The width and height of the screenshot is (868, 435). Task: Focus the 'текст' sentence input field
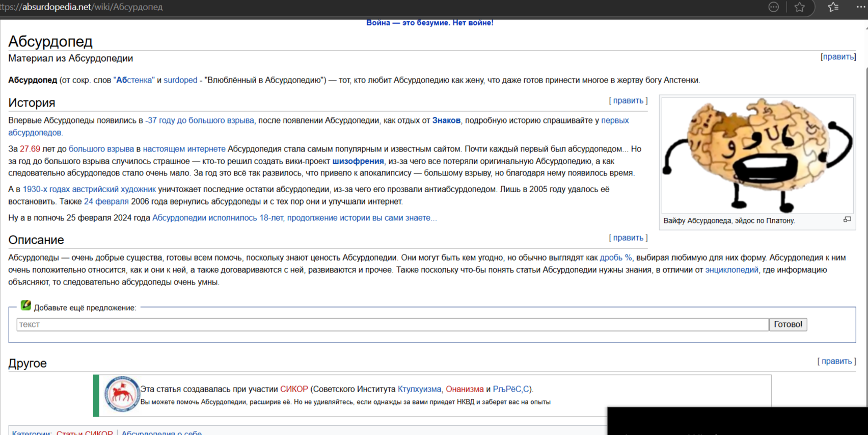click(392, 324)
